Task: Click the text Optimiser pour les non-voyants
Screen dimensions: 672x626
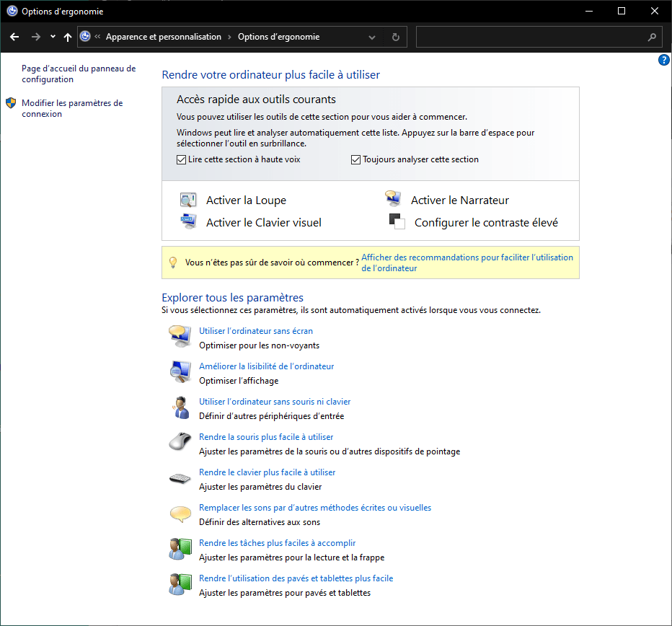Action: (260, 345)
